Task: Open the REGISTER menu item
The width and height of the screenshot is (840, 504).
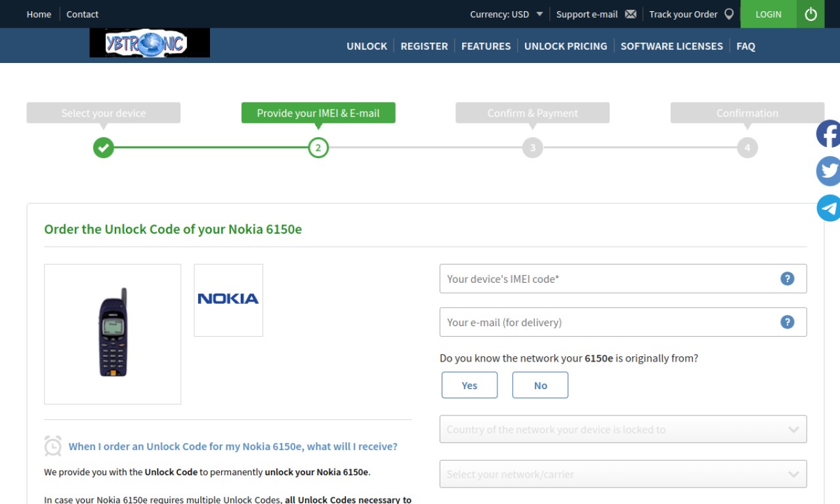Action: tap(424, 46)
